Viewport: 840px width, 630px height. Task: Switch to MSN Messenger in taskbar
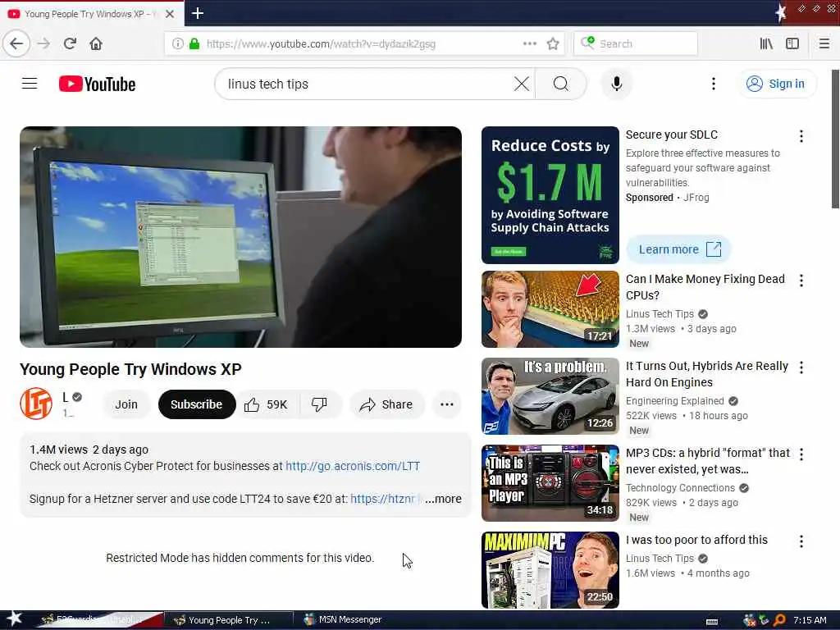tap(343, 620)
